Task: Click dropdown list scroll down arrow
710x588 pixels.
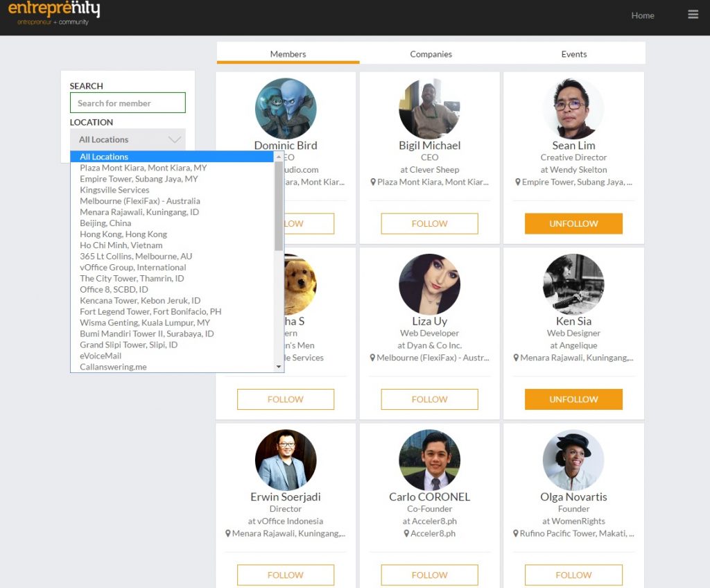Action: (x=279, y=367)
